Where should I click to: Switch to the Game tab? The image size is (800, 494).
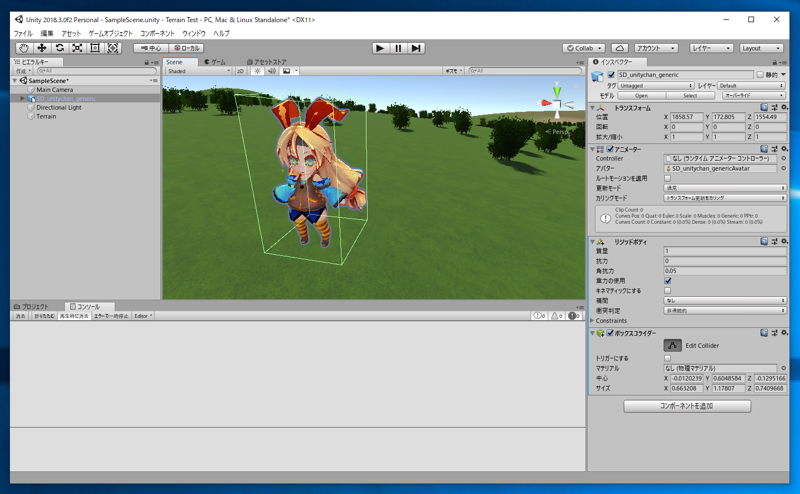click(x=215, y=62)
